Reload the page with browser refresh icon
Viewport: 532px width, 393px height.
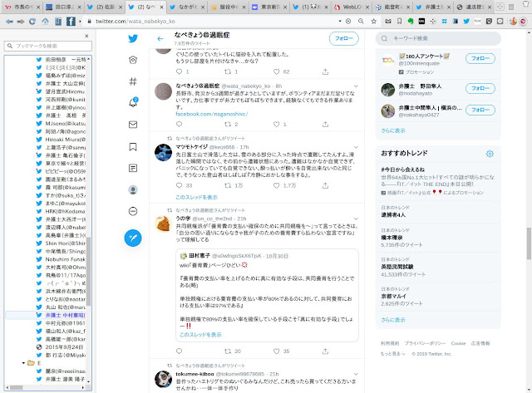pos(32,22)
